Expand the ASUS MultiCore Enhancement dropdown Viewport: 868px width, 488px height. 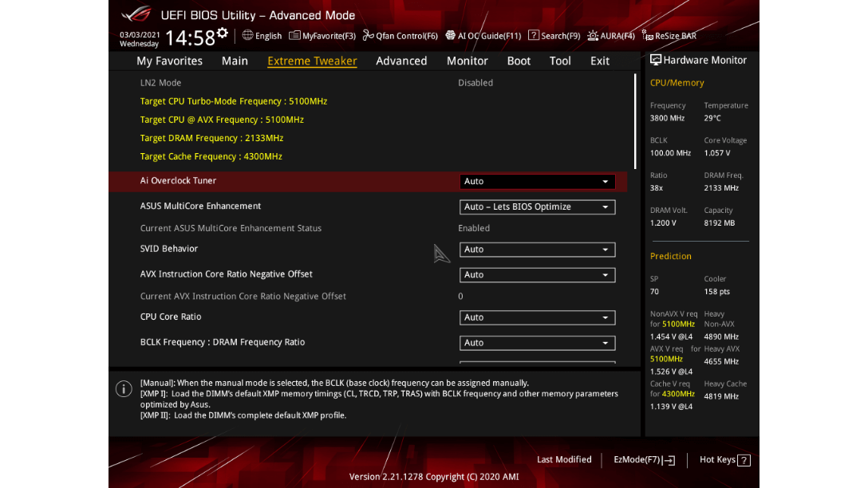pyautogui.click(x=537, y=207)
